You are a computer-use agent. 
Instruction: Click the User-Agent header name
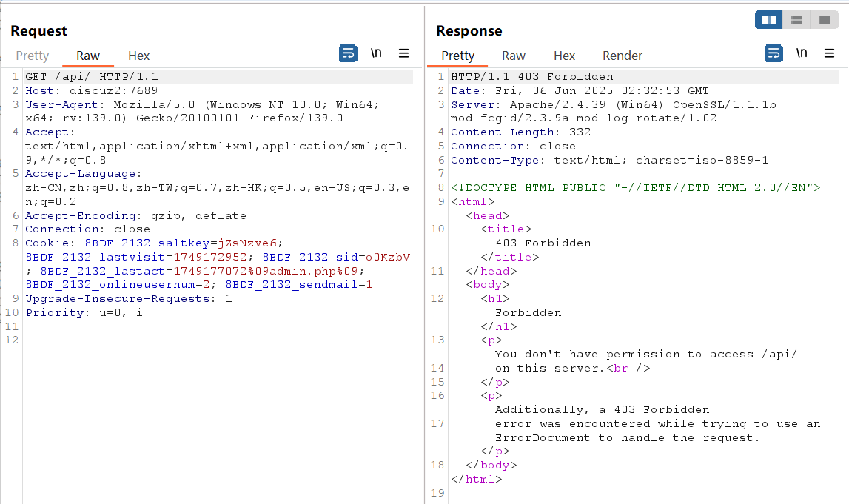pyautogui.click(x=61, y=104)
